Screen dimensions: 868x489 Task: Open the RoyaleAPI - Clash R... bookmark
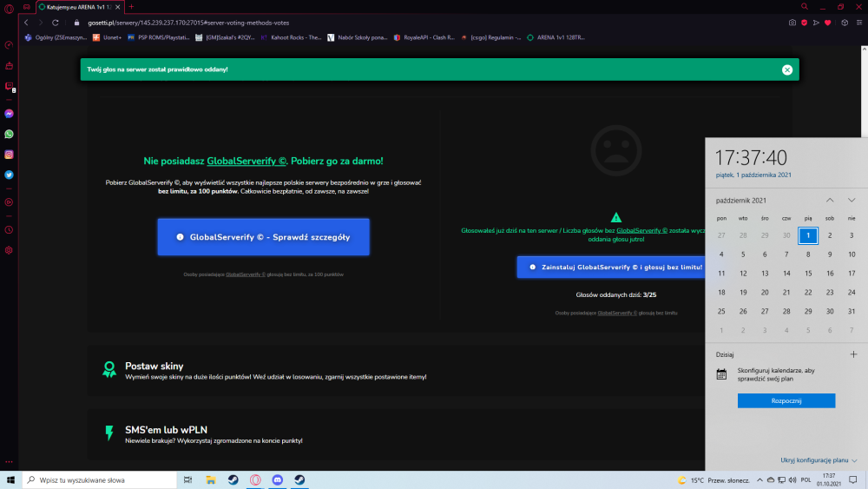(424, 37)
